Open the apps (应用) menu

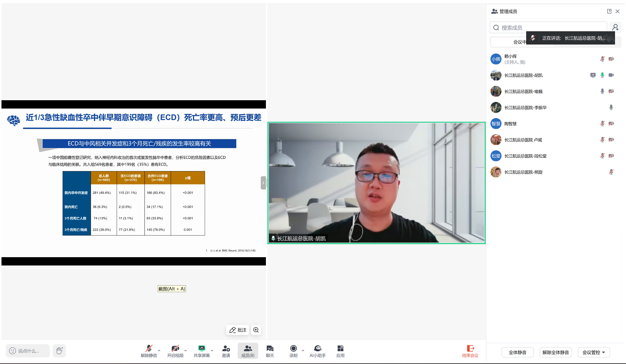tap(340, 351)
